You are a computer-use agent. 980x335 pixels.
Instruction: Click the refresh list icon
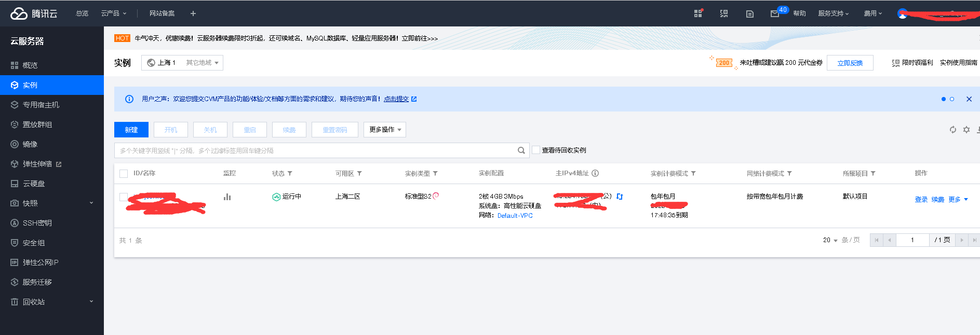click(952, 130)
